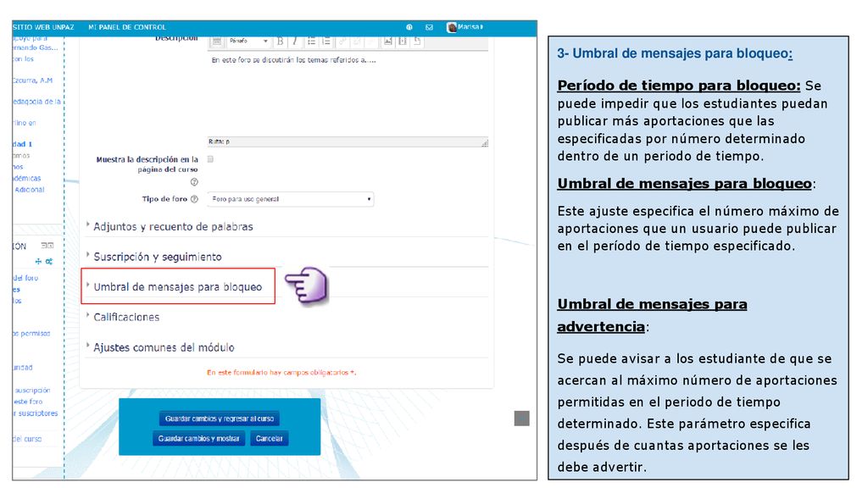The height and width of the screenshot is (488, 868).
Task: Click the insert link icon in editor
Action: click(x=342, y=42)
